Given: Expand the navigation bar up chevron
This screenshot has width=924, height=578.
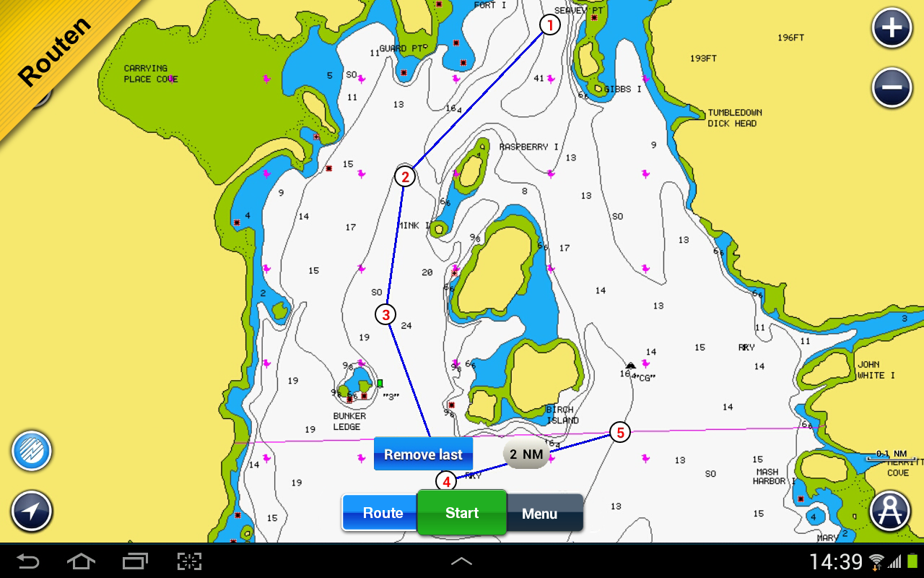Looking at the screenshot, I should pyautogui.click(x=461, y=561).
